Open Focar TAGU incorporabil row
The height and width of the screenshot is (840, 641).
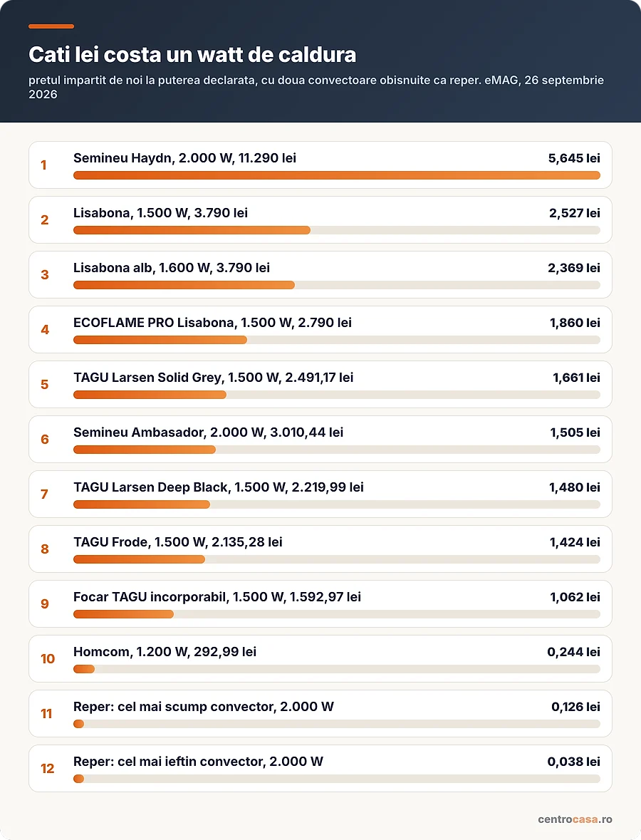(x=320, y=603)
